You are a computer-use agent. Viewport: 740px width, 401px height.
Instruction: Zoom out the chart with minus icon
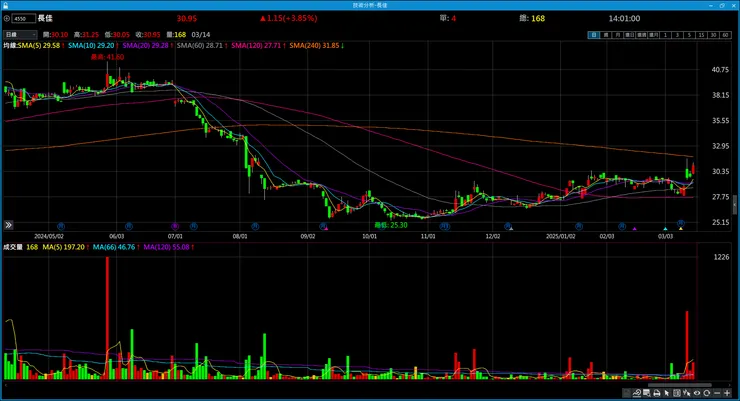[717, 393]
